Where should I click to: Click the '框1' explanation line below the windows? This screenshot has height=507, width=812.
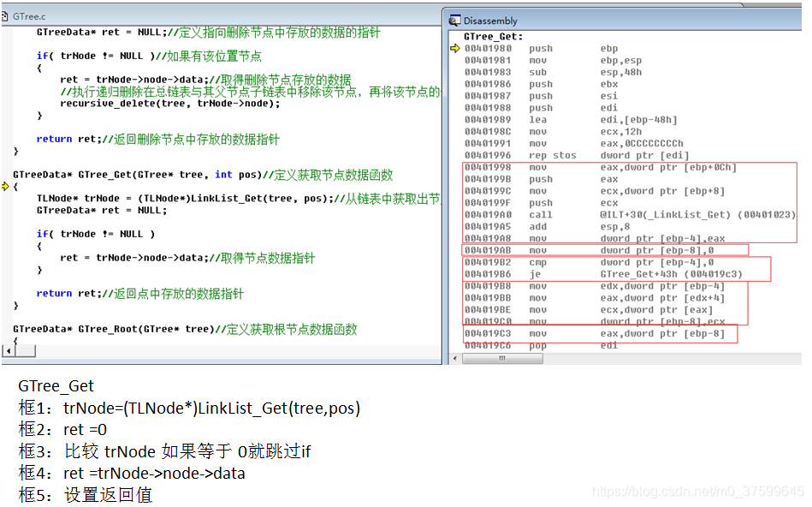click(190, 408)
